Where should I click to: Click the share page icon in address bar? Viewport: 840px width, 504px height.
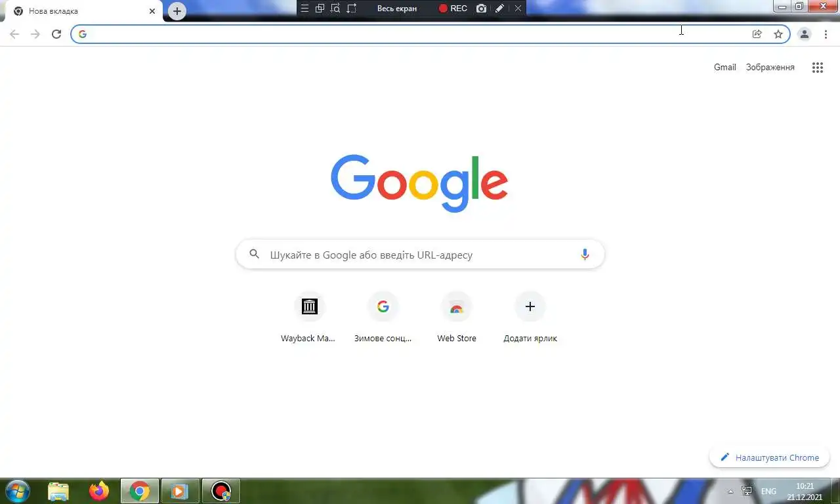pos(757,34)
